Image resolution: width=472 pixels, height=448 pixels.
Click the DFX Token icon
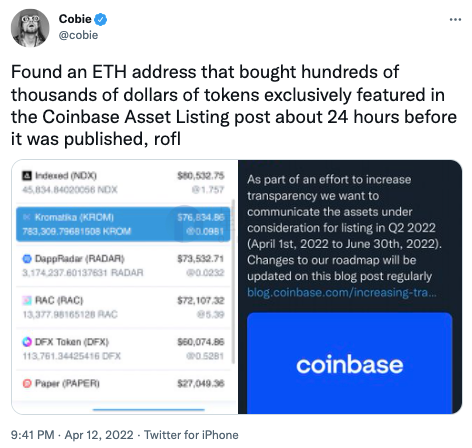pyautogui.click(x=27, y=342)
